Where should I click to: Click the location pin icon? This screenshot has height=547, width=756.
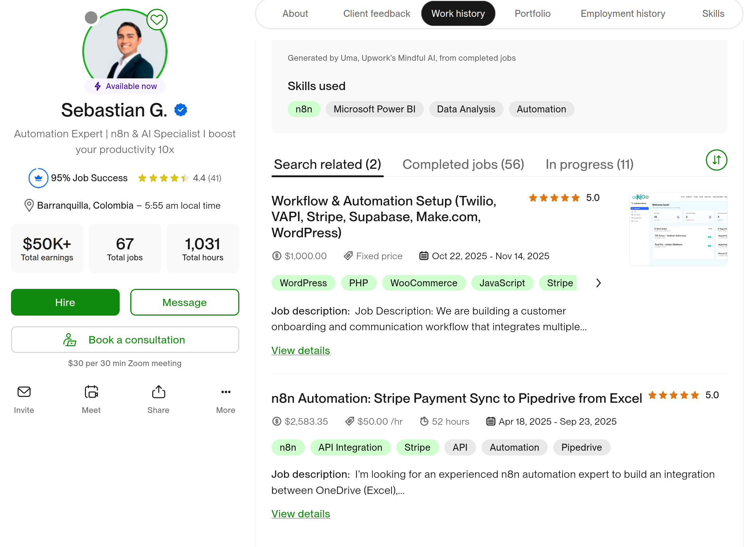pyautogui.click(x=29, y=205)
